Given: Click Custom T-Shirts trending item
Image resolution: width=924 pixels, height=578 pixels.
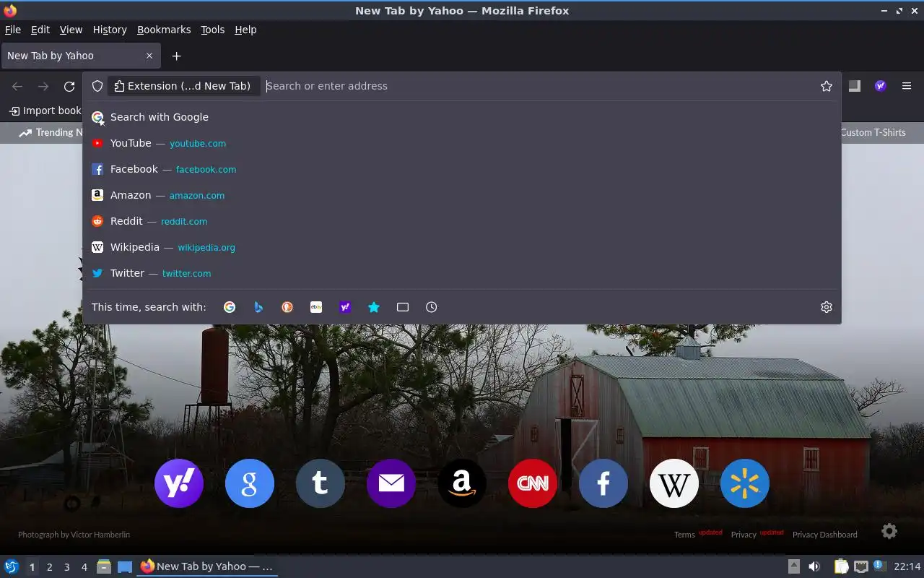Looking at the screenshot, I should 873,132.
